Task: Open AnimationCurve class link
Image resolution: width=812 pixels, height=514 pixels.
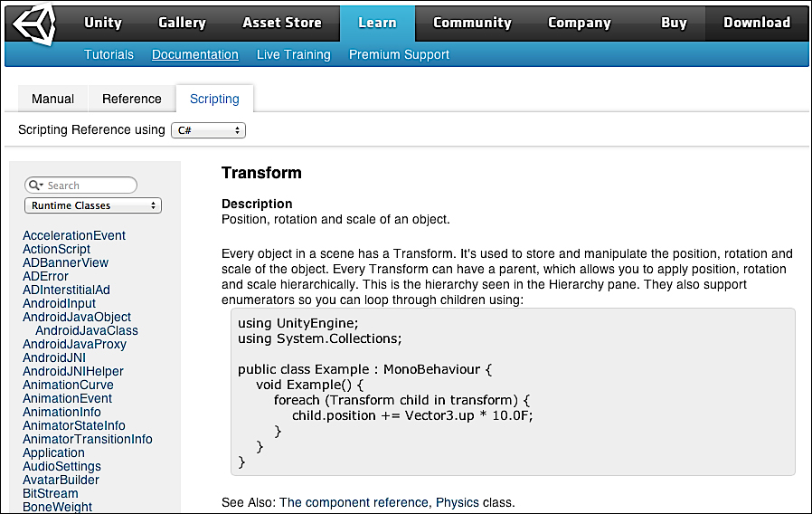Action: coord(68,385)
